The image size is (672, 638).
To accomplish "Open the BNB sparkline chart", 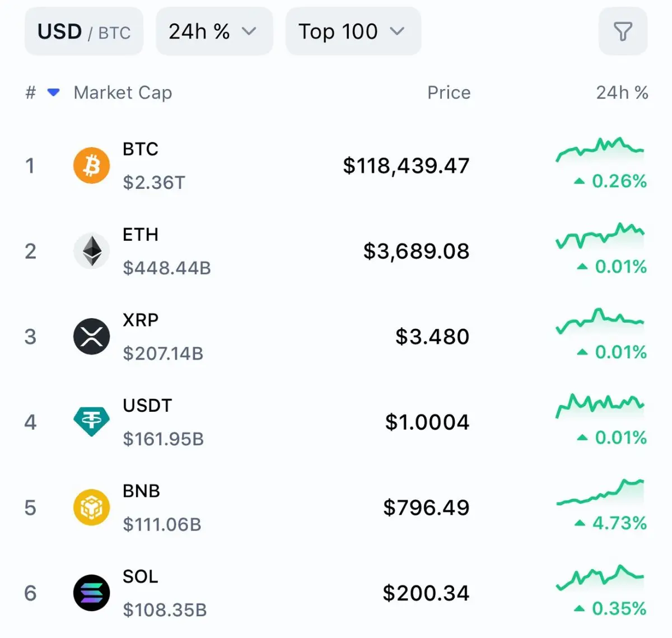I will click(600, 492).
